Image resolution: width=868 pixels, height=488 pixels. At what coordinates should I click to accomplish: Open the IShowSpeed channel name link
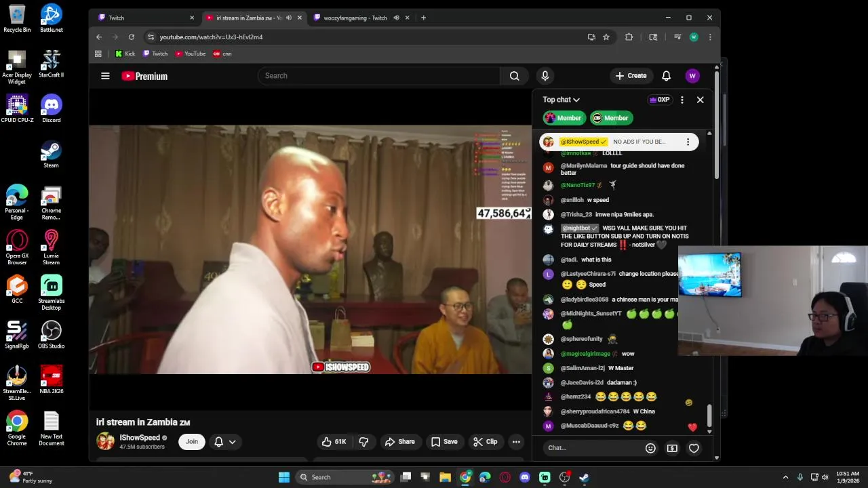tap(140, 438)
